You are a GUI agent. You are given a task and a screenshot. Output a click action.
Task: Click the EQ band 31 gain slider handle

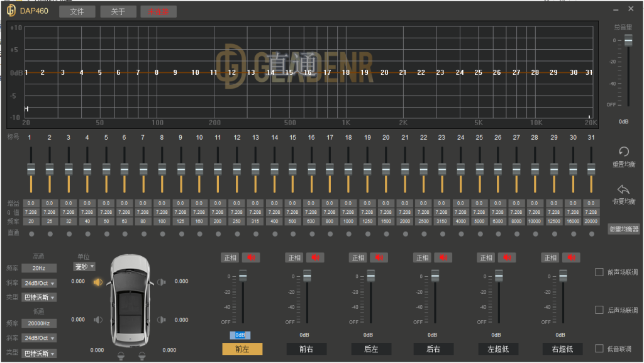591,169
